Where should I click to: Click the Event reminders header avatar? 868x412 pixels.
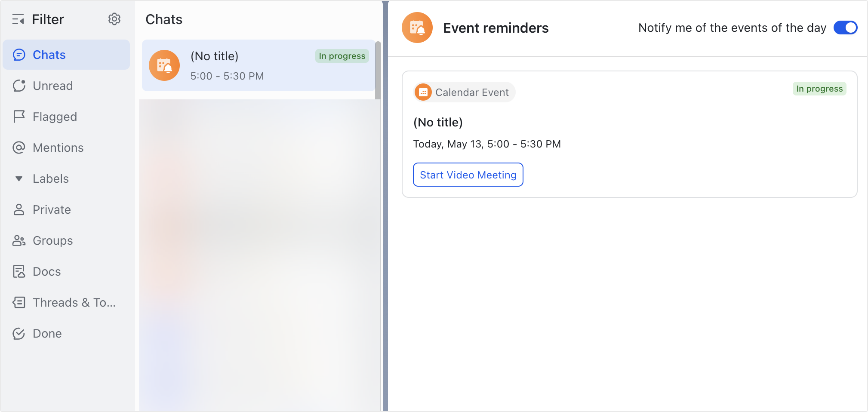click(x=417, y=28)
